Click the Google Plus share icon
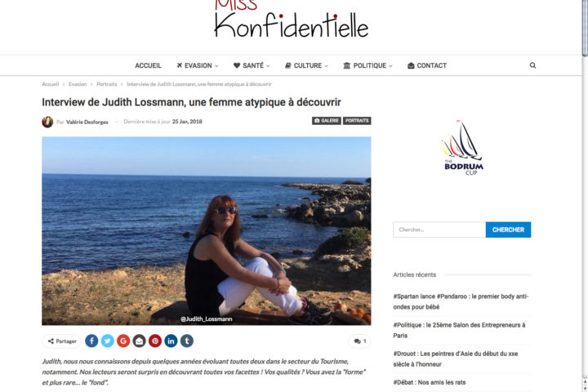Image resolution: width=588 pixels, height=392 pixels. coord(123,341)
